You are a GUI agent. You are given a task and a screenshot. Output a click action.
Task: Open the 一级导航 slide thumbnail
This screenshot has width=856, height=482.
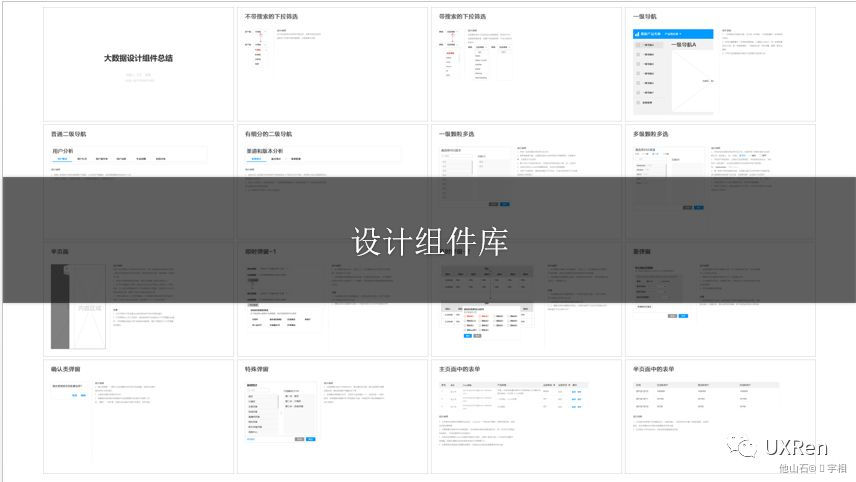pyautogui.click(x=720, y=64)
